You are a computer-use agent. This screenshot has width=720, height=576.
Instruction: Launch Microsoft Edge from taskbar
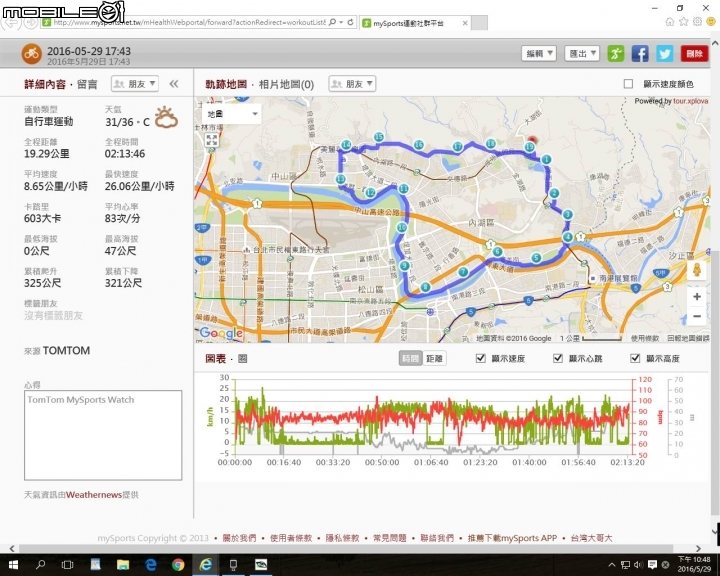151,565
